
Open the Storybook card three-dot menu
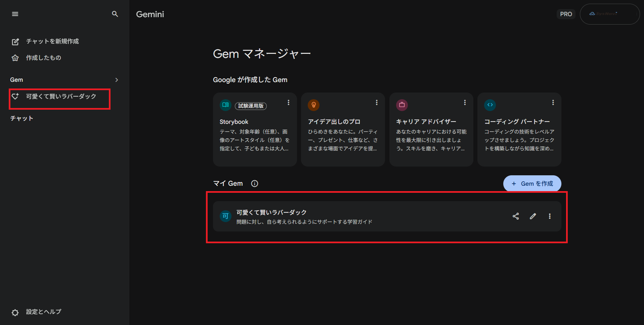coord(288,103)
